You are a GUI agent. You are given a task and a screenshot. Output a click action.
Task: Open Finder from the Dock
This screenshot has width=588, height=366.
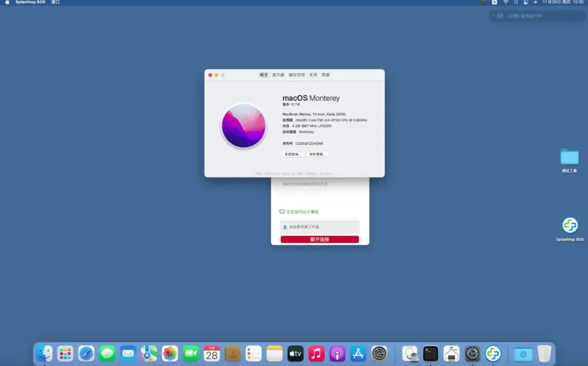(44, 353)
